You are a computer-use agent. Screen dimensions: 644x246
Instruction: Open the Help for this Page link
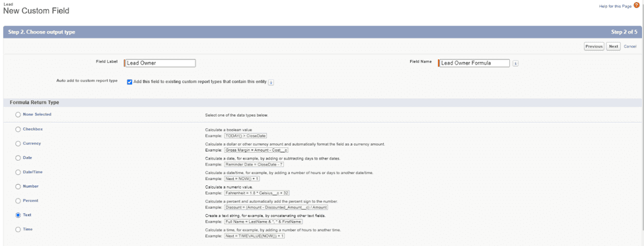[x=616, y=6]
